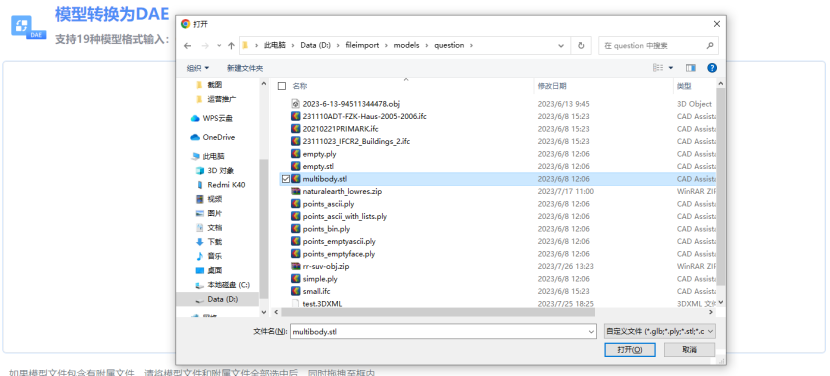830x376 pixels.
Task: Uncheck the multibody.stl checkbox
Action: (x=286, y=179)
